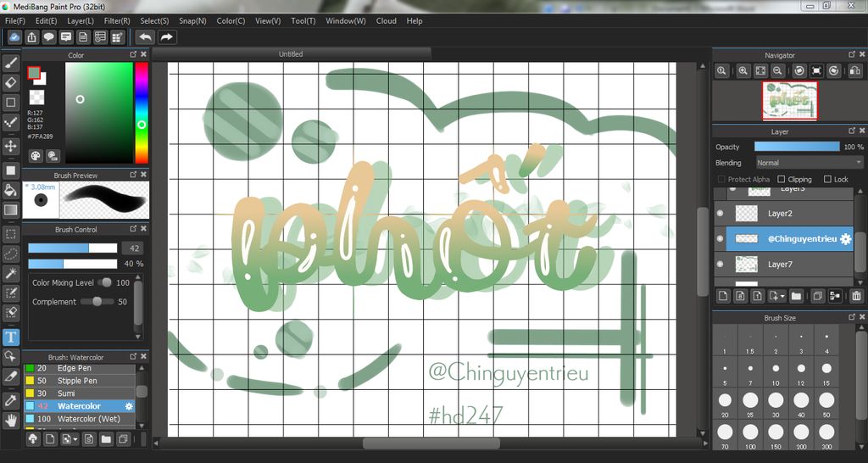Create new layer with blank page icon
Screen dimensions: 868x463
tap(723, 296)
